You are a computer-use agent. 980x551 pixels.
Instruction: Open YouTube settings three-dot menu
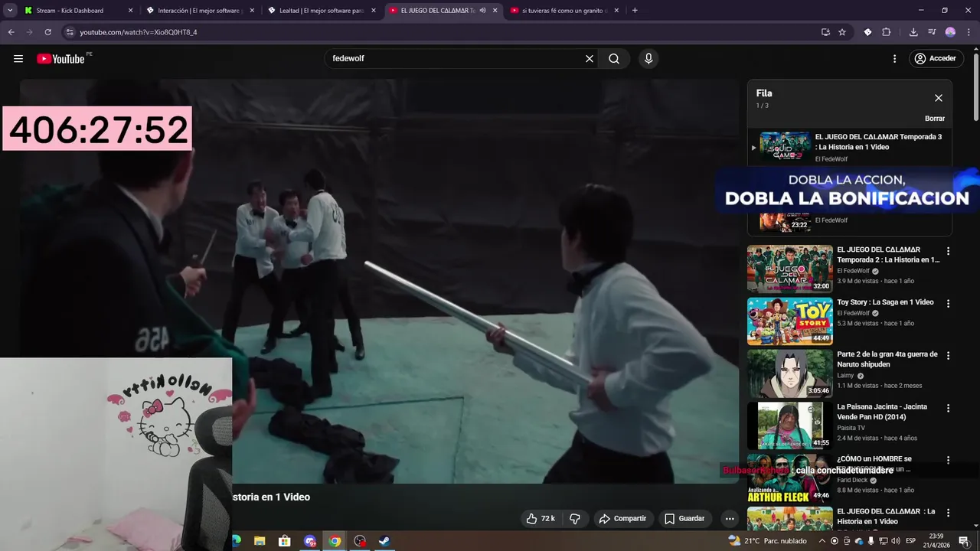tap(894, 59)
